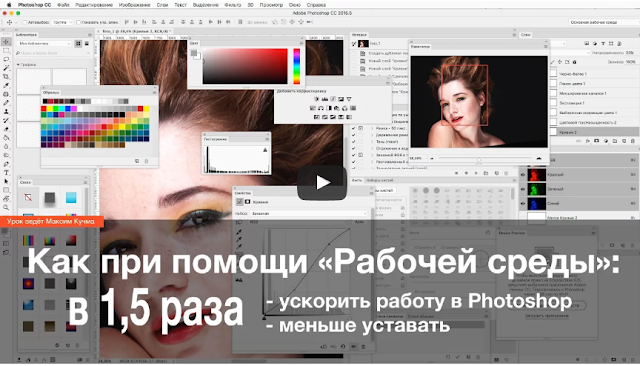Viewport: 640px width, 366px height.
Task: Toggle the Автовыбор checkbox
Action: coord(24,22)
